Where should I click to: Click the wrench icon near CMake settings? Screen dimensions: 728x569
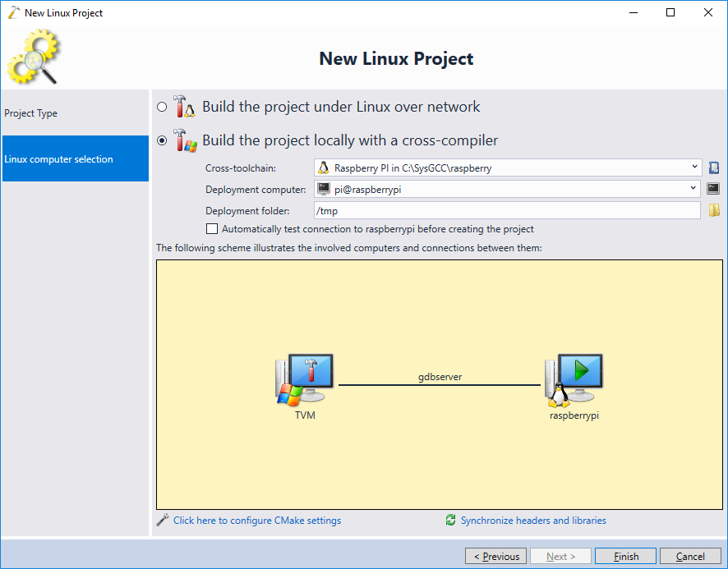pyautogui.click(x=163, y=520)
